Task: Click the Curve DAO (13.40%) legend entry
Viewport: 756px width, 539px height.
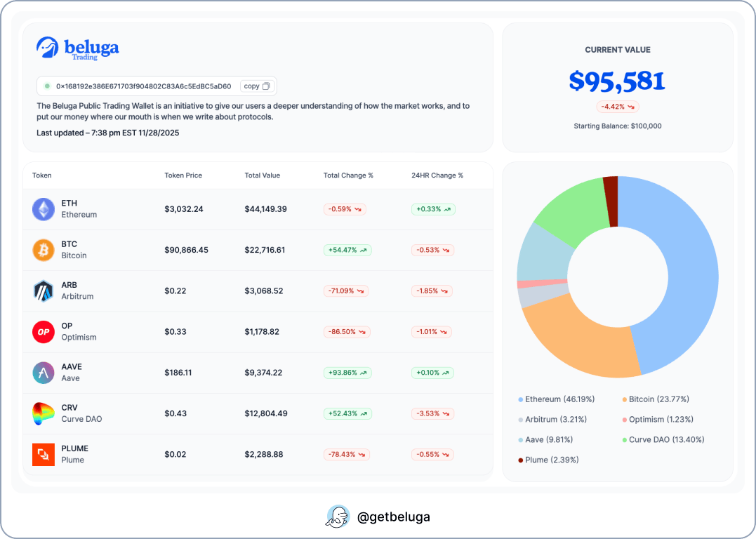Action: [x=663, y=439]
